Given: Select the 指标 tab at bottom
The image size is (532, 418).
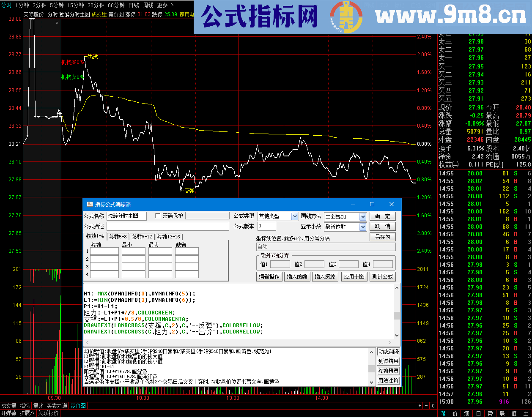Looking at the screenshot, I should pyautogui.click(x=24, y=405).
